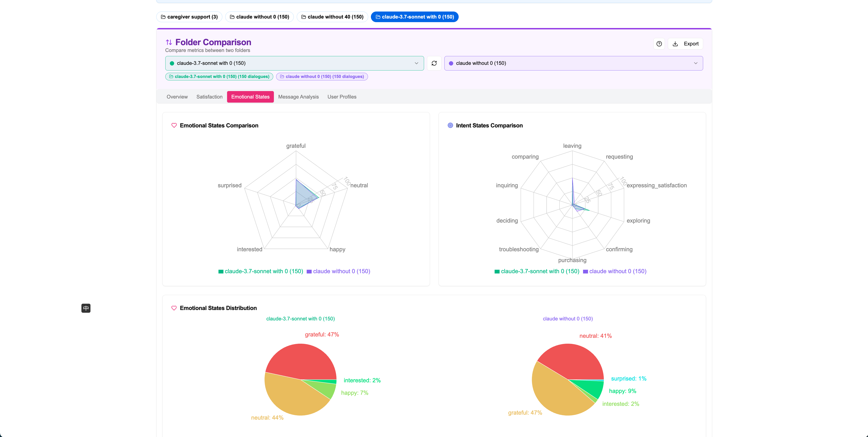The height and width of the screenshot is (437, 868).
Task: Expand first folder selector chevron
Action: pos(417,63)
